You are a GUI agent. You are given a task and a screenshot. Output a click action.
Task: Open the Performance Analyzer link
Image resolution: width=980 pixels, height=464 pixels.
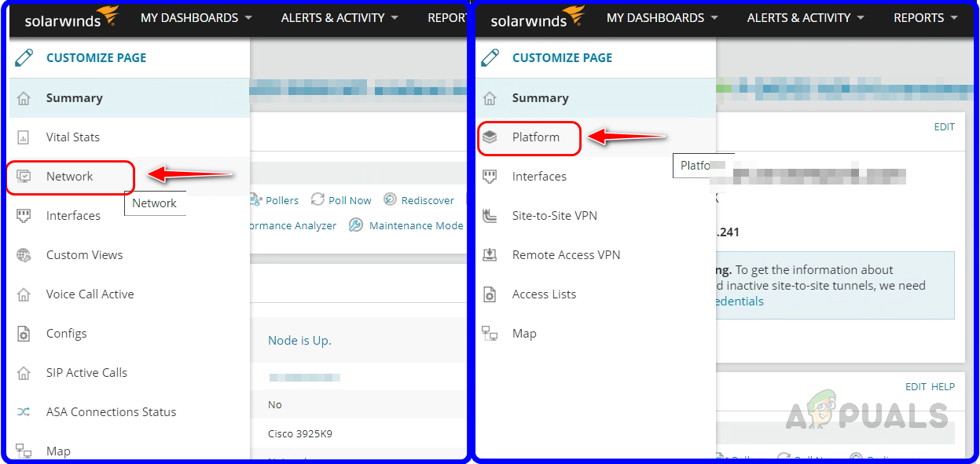pyautogui.click(x=293, y=225)
